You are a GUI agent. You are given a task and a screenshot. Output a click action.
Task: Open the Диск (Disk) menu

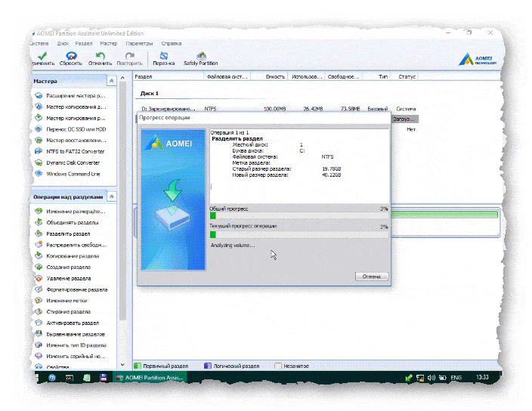click(63, 43)
